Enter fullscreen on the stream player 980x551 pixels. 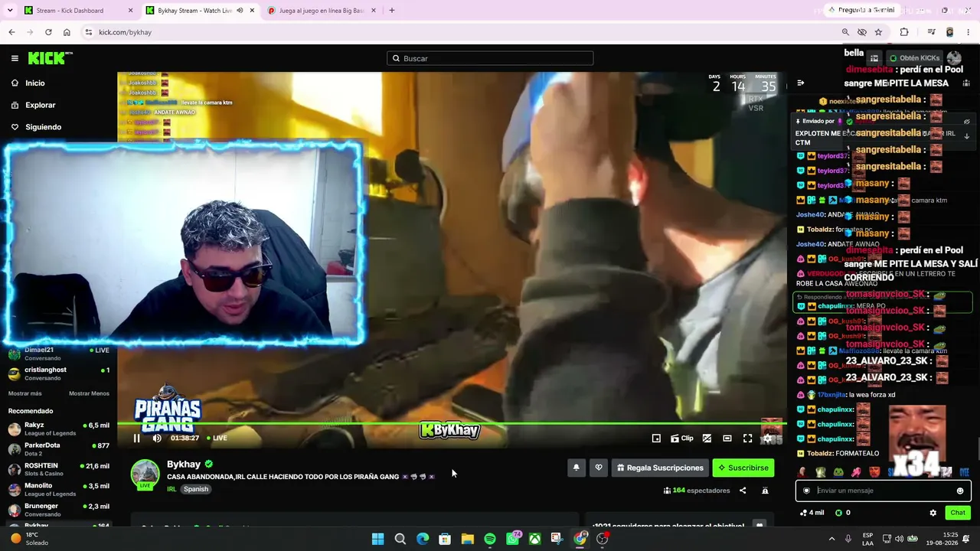747,439
